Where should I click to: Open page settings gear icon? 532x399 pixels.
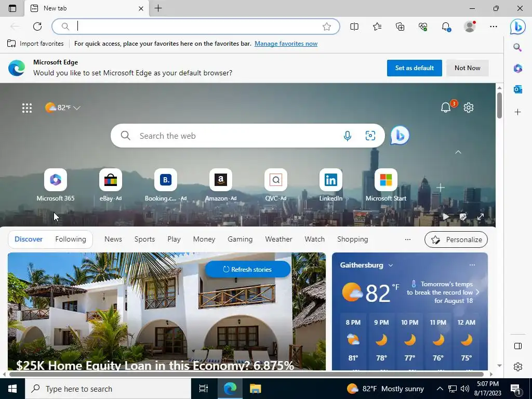[x=469, y=108]
